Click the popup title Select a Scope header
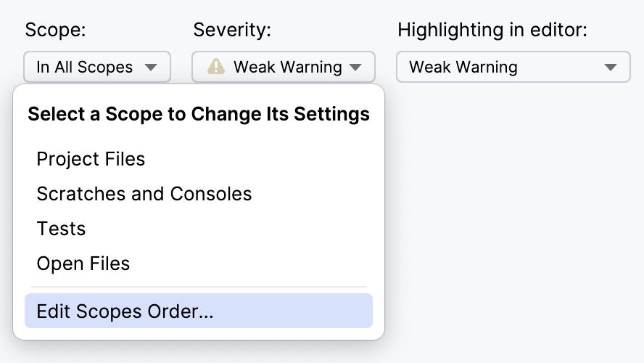Screen dimensions: 644x363 (199, 114)
